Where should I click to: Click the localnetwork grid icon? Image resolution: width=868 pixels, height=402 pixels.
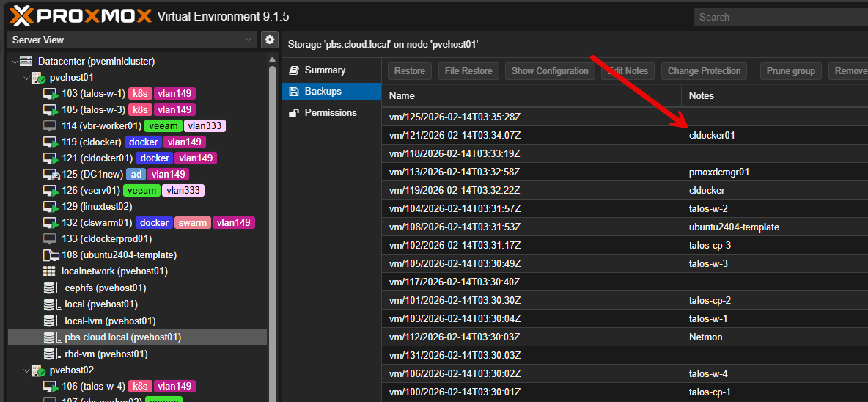click(x=49, y=271)
